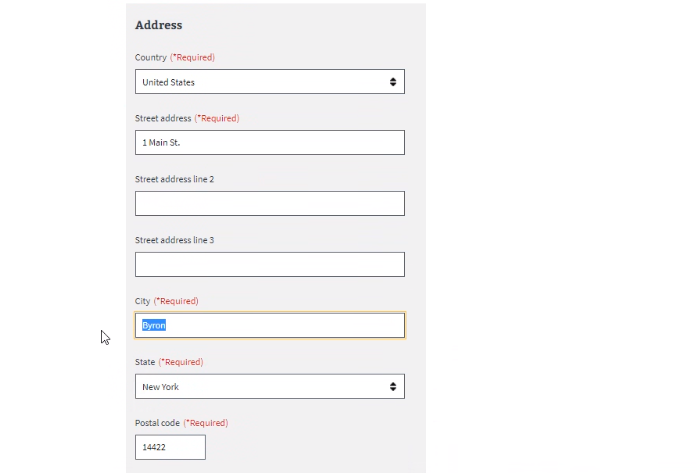
Task: Open the Country select showing United States
Action: 260,82
